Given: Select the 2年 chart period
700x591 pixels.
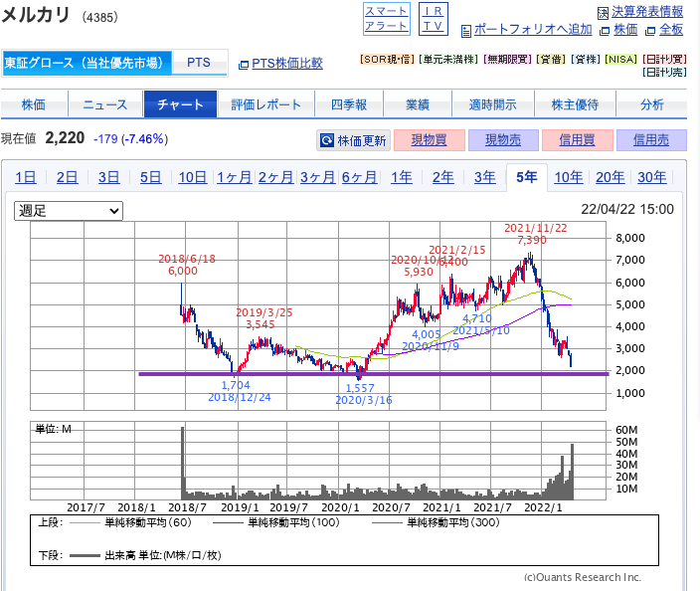Looking at the screenshot, I should (x=442, y=177).
